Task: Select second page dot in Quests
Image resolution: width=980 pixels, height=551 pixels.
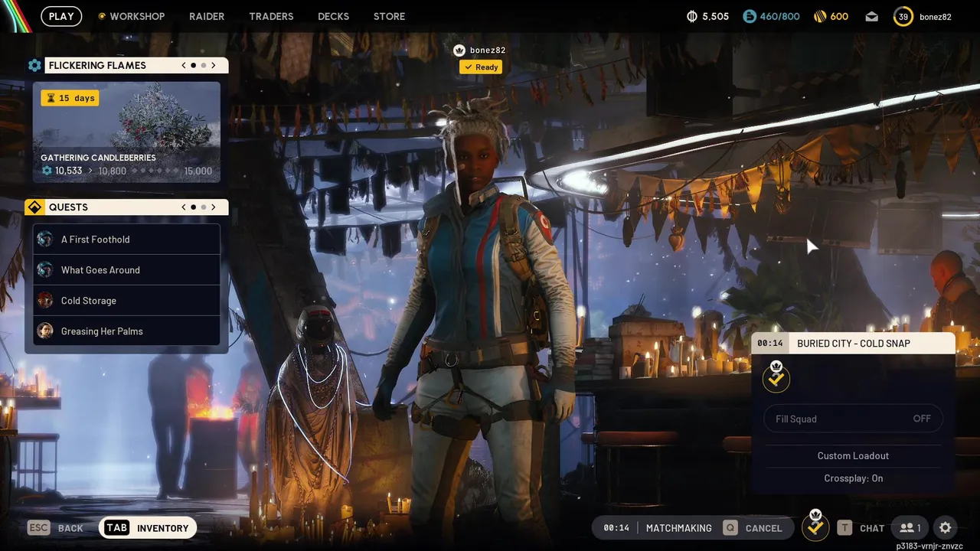Action: pos(203,207)
